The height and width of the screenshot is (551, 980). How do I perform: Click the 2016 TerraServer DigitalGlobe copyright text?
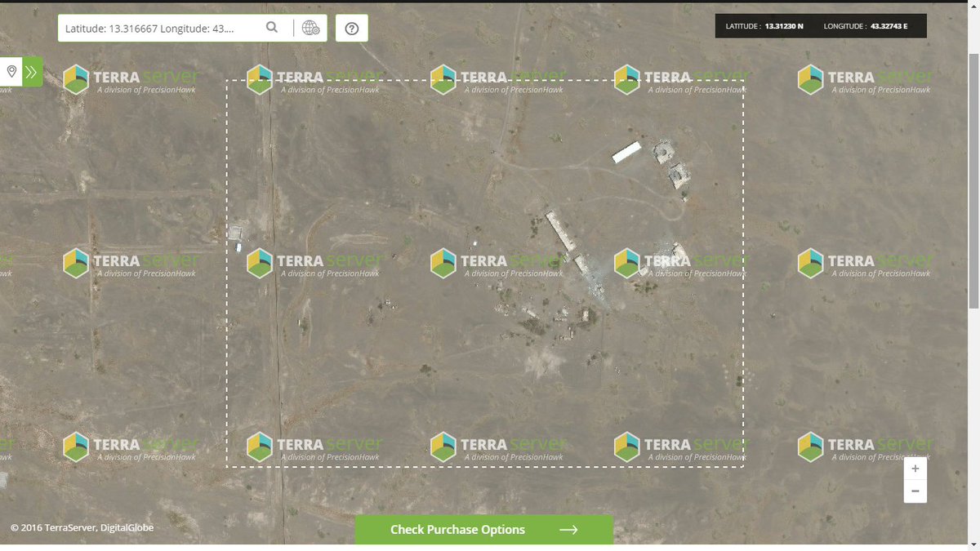[82, 527]
